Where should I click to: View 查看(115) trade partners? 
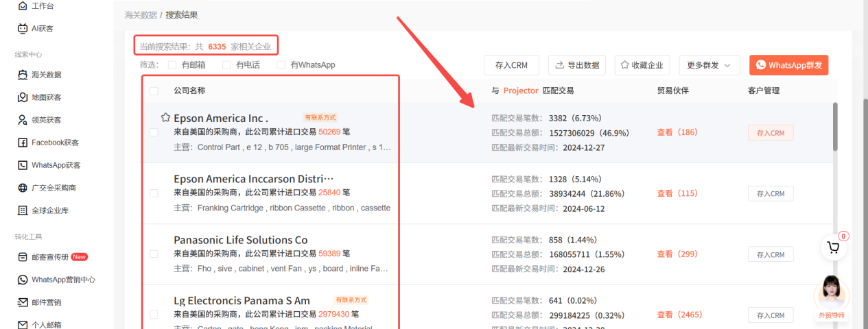(x=677, y=193)
